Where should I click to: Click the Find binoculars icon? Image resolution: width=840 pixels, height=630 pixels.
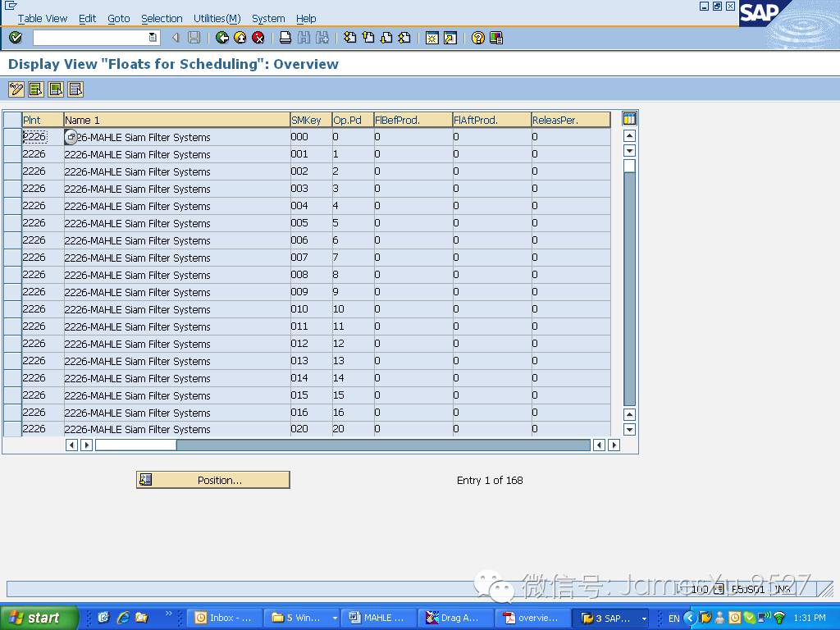pos(304,38)
